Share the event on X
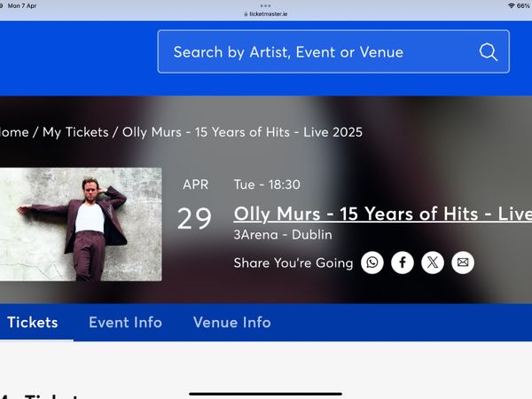 pos(433,262)
